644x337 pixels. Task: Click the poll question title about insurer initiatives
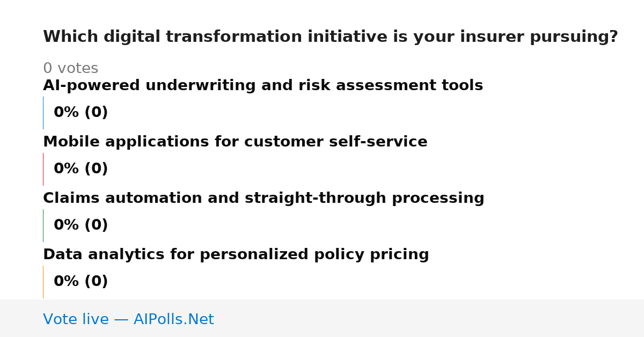pos(331,37)
